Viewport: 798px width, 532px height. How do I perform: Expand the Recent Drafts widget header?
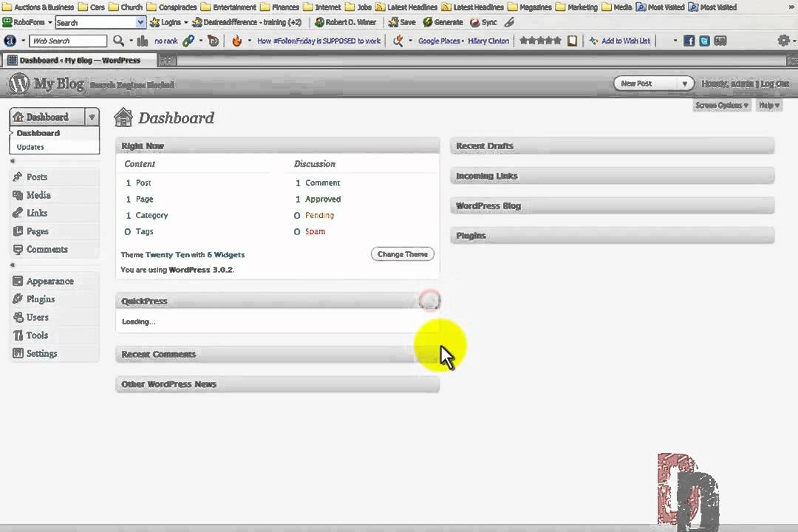tap(613, 146)
